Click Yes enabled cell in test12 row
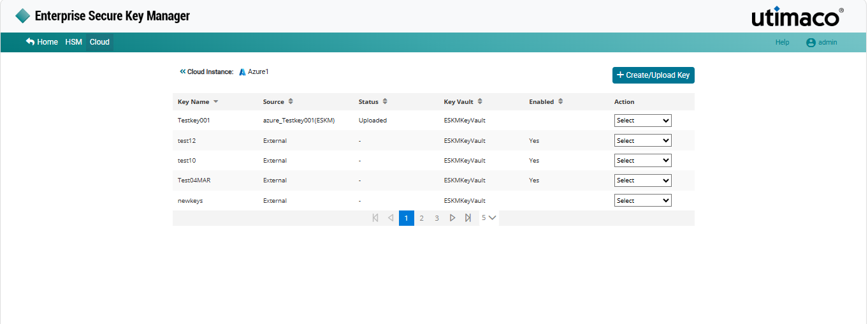 534,141
